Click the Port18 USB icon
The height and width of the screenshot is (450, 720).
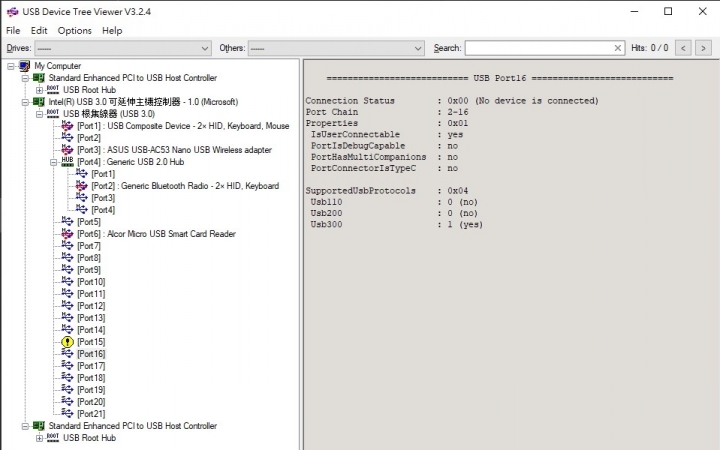[x=67, y=377]
